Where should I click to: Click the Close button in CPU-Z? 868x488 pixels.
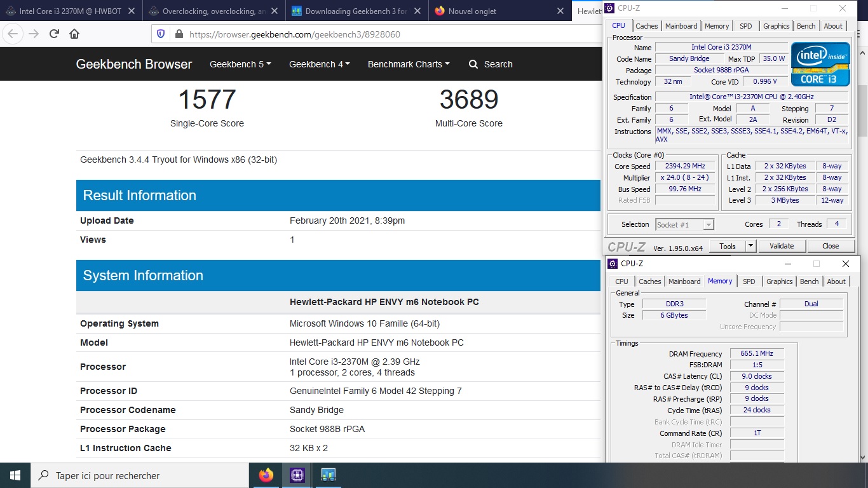pyautogui.click(x=831, y=246)
